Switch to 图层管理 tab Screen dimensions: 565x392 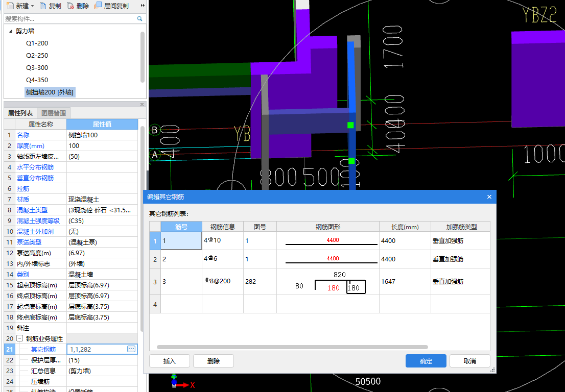click(53, 113)
